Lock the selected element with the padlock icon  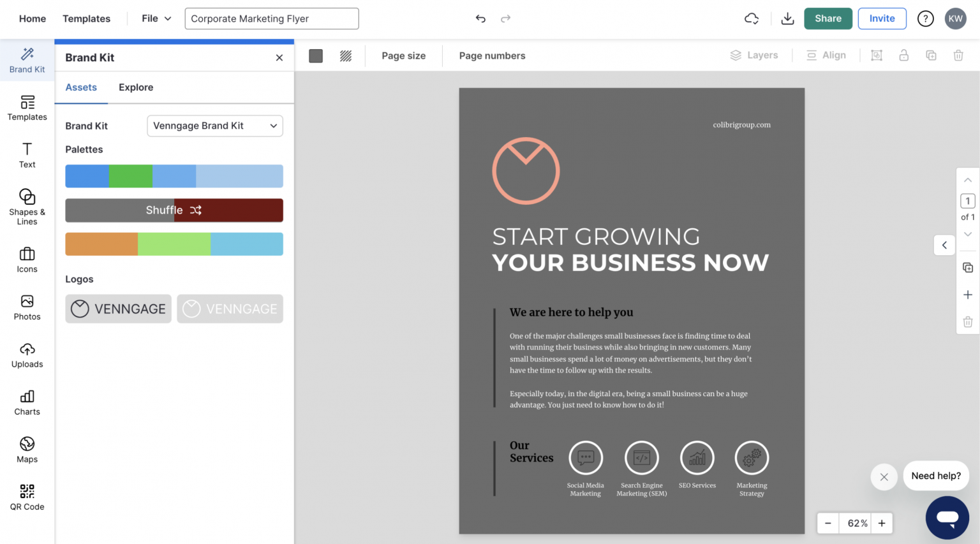[x=903, y=55]
